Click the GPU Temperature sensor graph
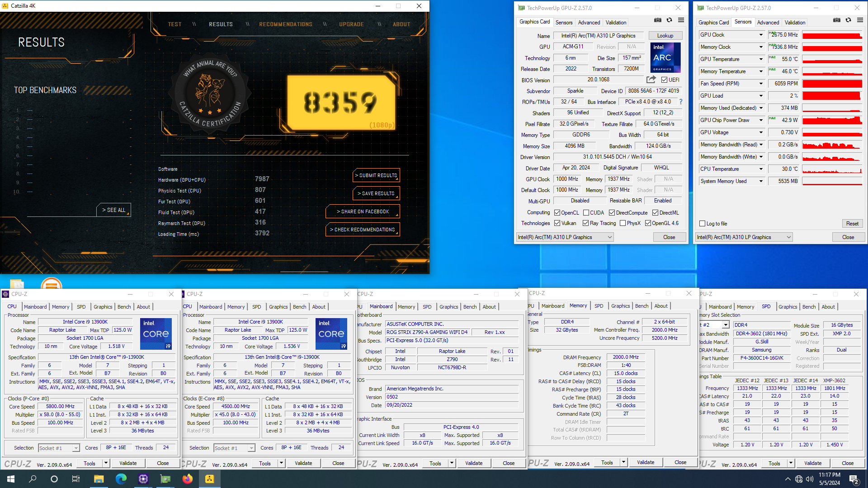Screen dimensions: 868x488 [832, 59]
